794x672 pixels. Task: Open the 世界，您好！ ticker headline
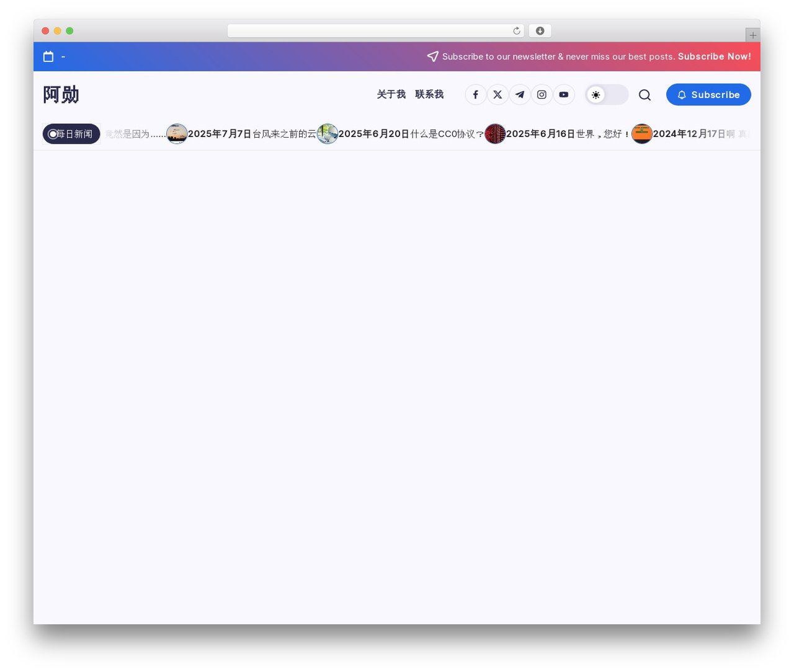pos(604,134)
